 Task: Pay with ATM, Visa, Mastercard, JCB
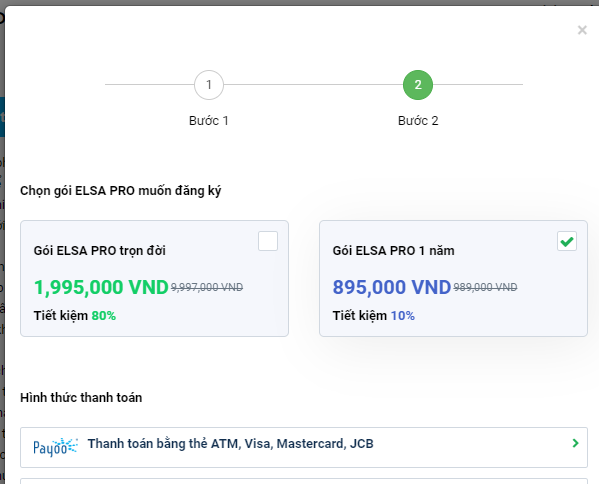(304, 447)
